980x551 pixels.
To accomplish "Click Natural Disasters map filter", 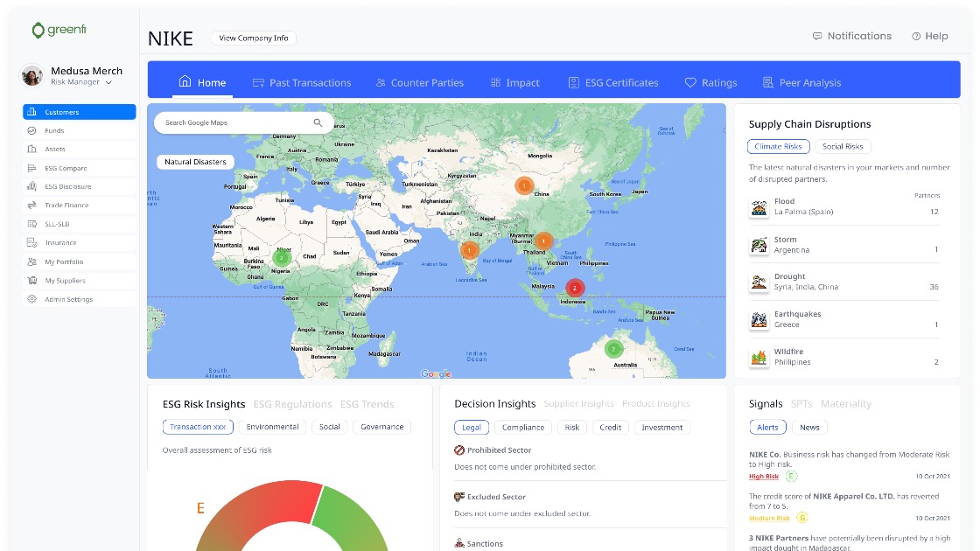I will pos(195,162).
